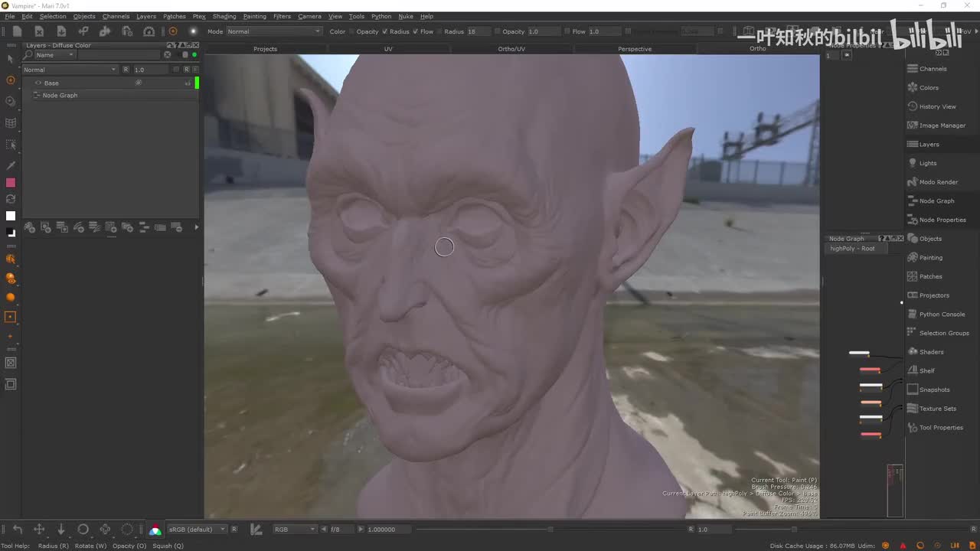The image size is (980, 551).
Task: Select the Base layer row
Action: point(110,83)
